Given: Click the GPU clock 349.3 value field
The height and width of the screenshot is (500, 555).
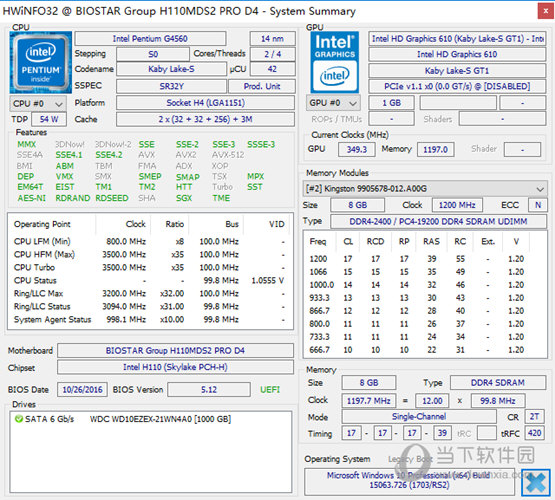Looking at the screenshot, I should (356, 149).
